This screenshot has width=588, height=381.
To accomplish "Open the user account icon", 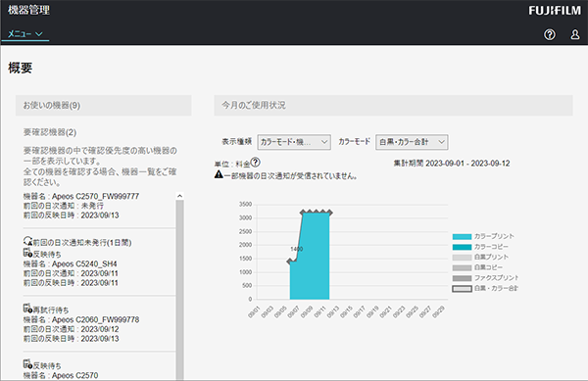I will (x=575, y=35).
